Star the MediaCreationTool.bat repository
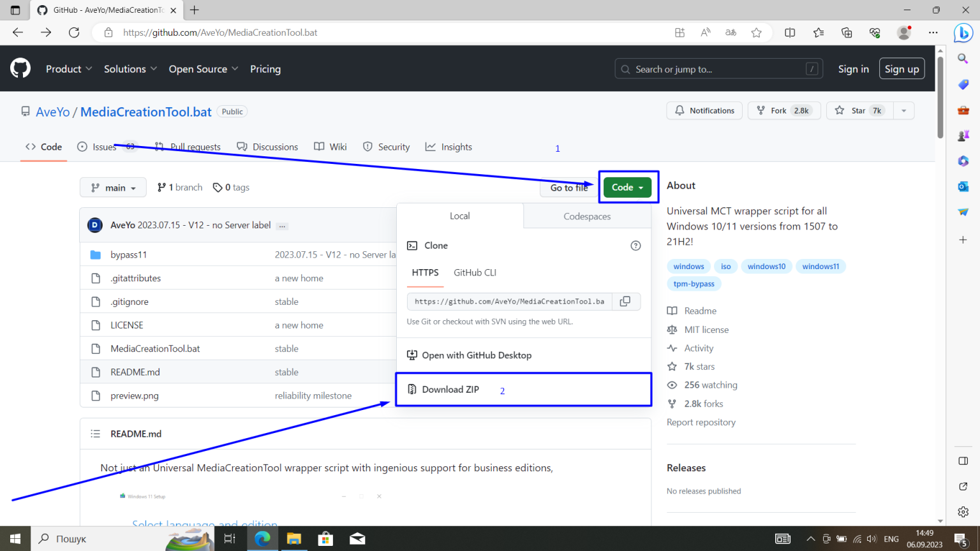The image size is (980, 551). (x=859, y=110)
